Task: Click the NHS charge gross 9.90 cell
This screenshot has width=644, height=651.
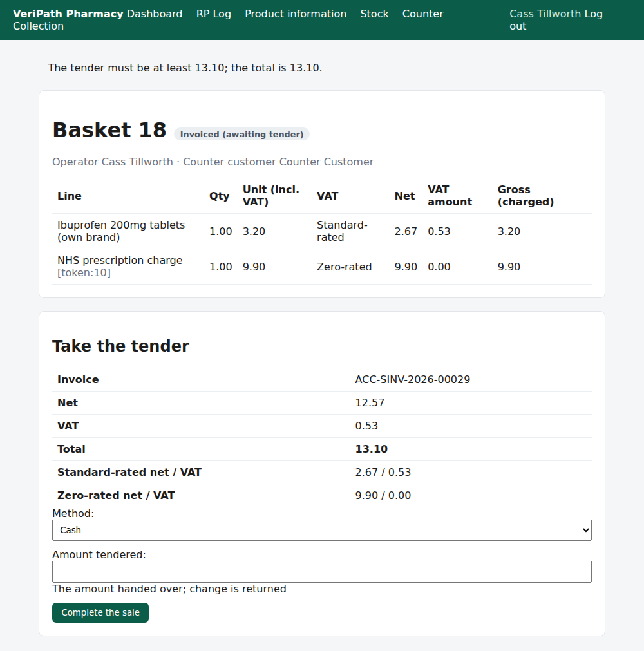Action: pyautogui.click(x=509, y=267)
